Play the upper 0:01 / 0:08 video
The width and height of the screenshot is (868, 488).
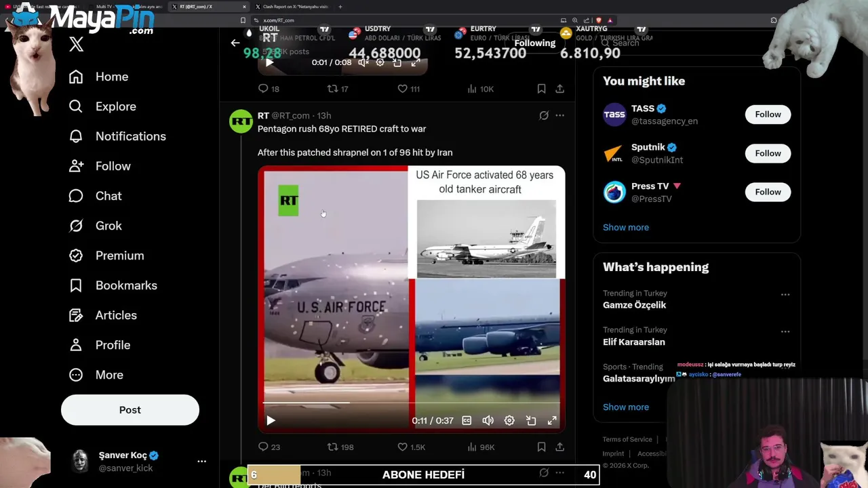click(x=269, y=62)
